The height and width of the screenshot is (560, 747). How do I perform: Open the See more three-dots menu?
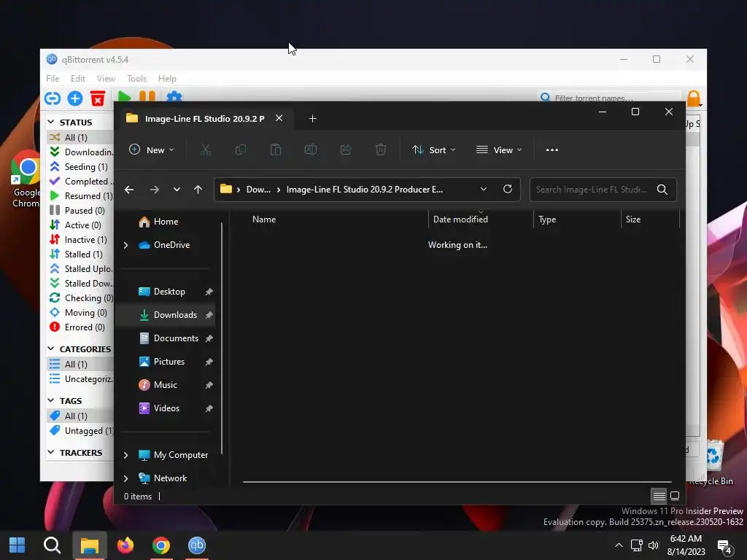coord(551,149)
